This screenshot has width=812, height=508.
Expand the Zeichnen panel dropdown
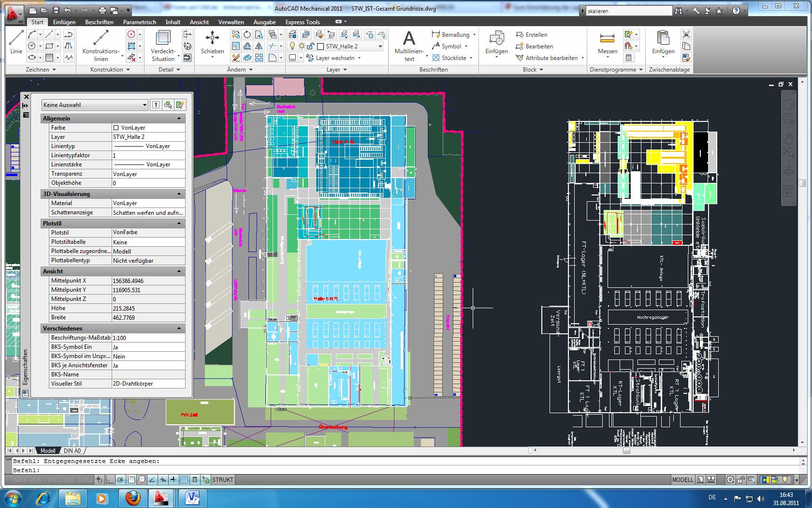coord(41,70)
